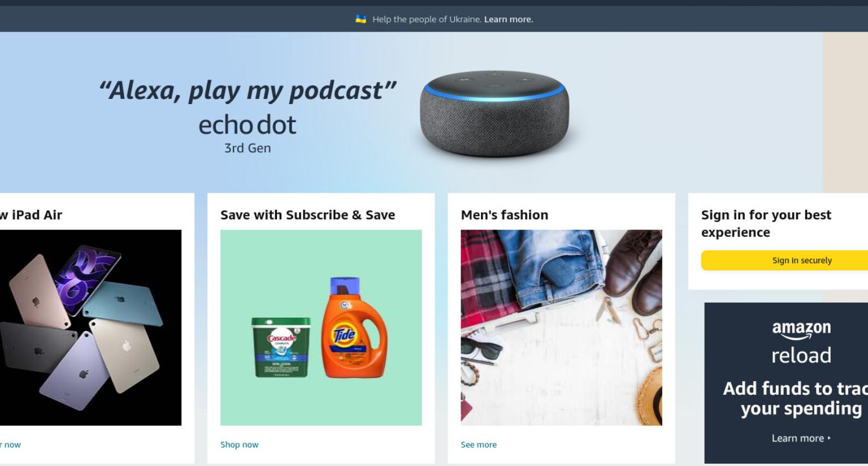Screen dimensions: 868x466
Task: Open the iPad Air product image
Action: [90, 327]
